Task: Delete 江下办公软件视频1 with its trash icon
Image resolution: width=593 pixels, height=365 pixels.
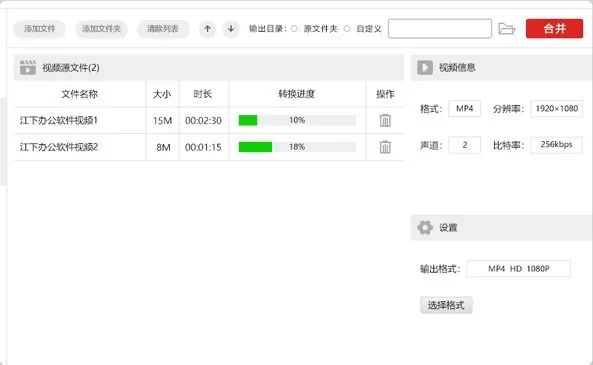Action: coord(385,120)
